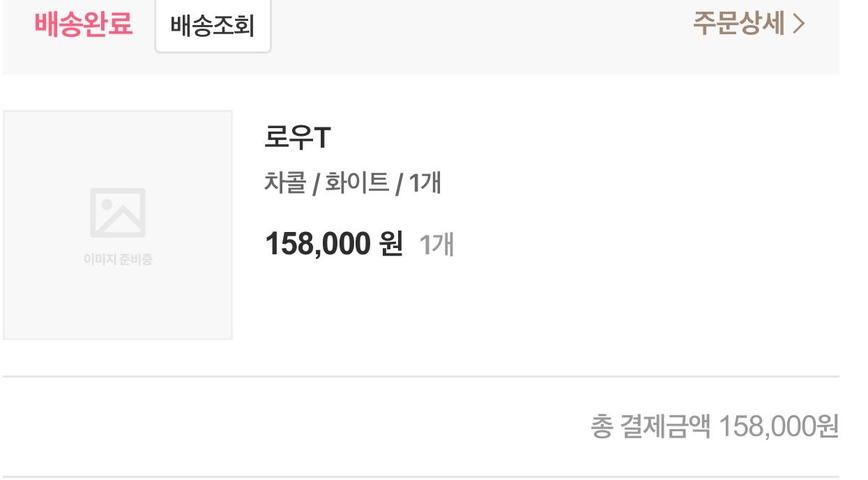
Task: Open the 로우T product title
Action: click(x=297, y=138)
